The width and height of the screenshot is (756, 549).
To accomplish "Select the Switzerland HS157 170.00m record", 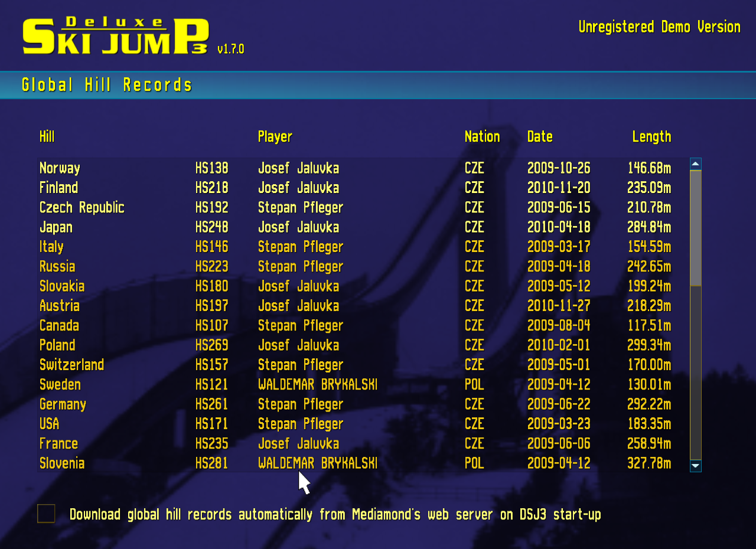I will (354, 365).
